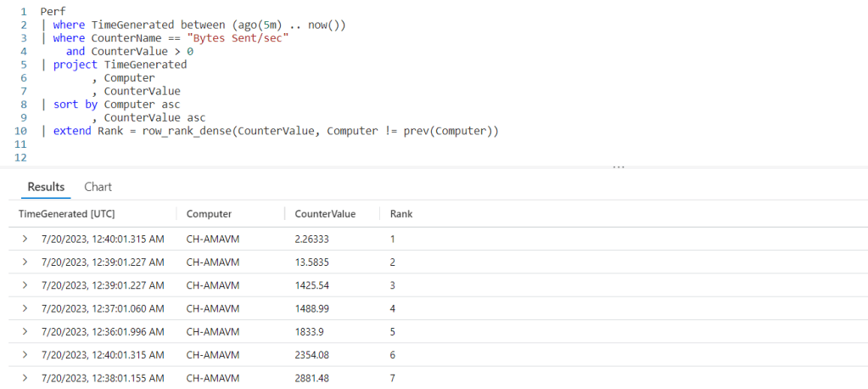This screenshot has width=868, height=389.
Task: Click the row_rank_dense function in the query
Action: point(186,132)
